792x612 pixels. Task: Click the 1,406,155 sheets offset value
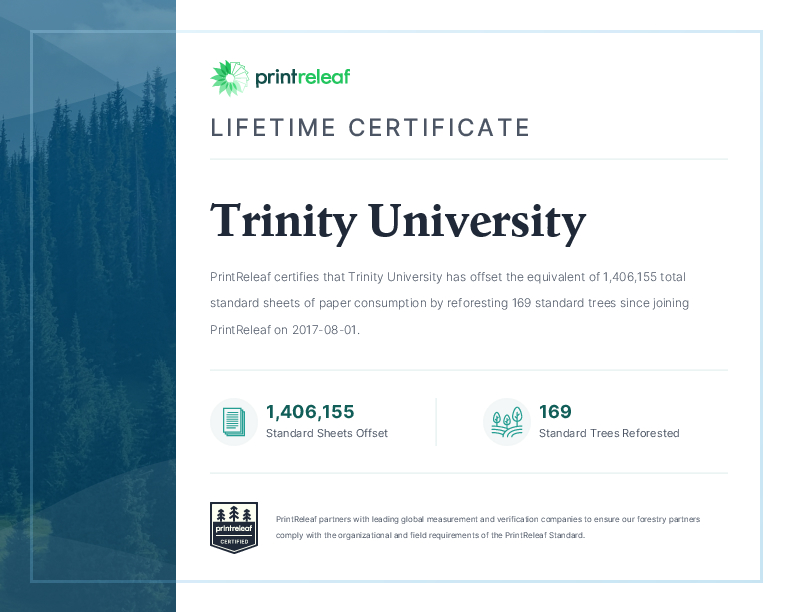(310, 412)
